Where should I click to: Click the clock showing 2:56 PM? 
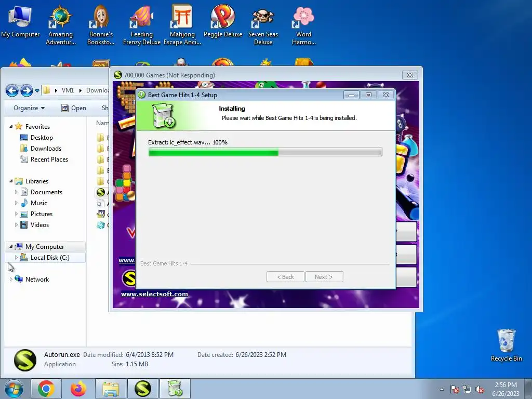pyautogui.click(x=506, y=385)
